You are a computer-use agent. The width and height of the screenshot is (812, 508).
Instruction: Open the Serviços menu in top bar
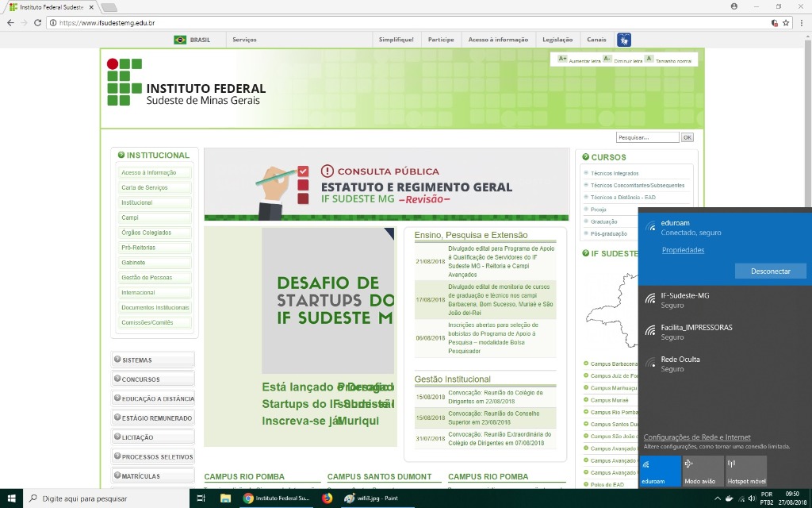click(x=244, y=40)
